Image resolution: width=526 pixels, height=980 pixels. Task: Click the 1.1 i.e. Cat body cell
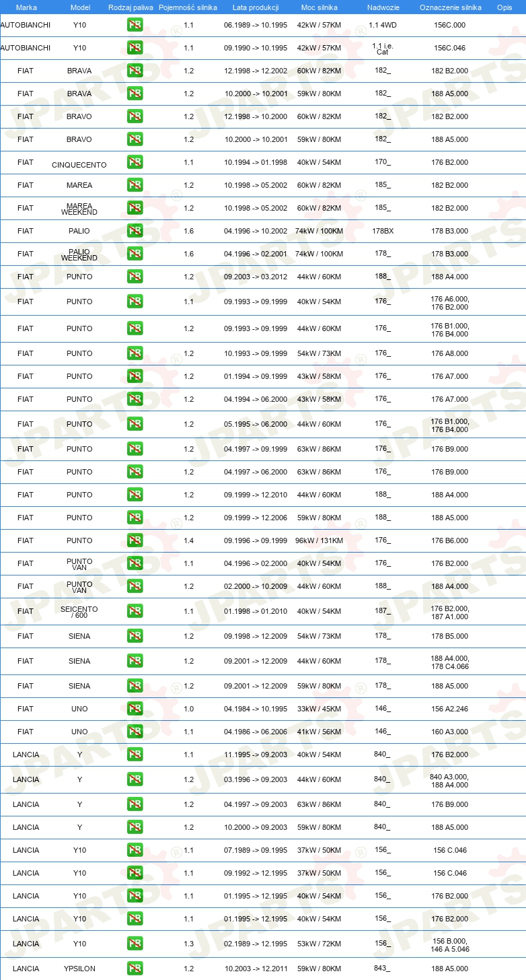[x=383, y=48]
